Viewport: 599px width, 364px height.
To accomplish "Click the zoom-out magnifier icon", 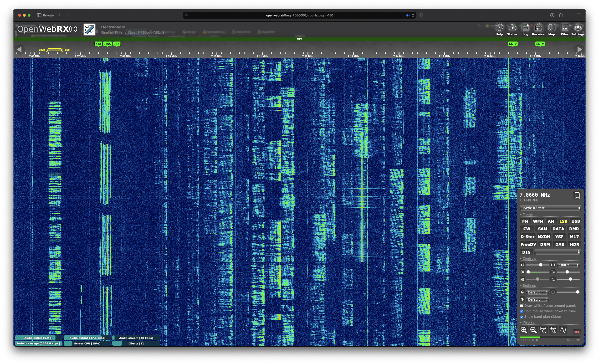I will click(533, 330).
